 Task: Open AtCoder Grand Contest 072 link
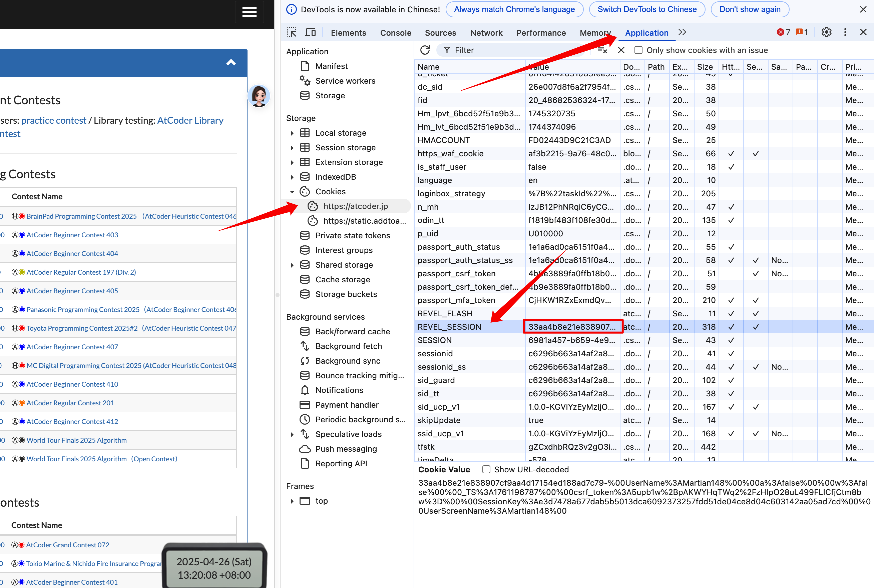click(67, 545)
